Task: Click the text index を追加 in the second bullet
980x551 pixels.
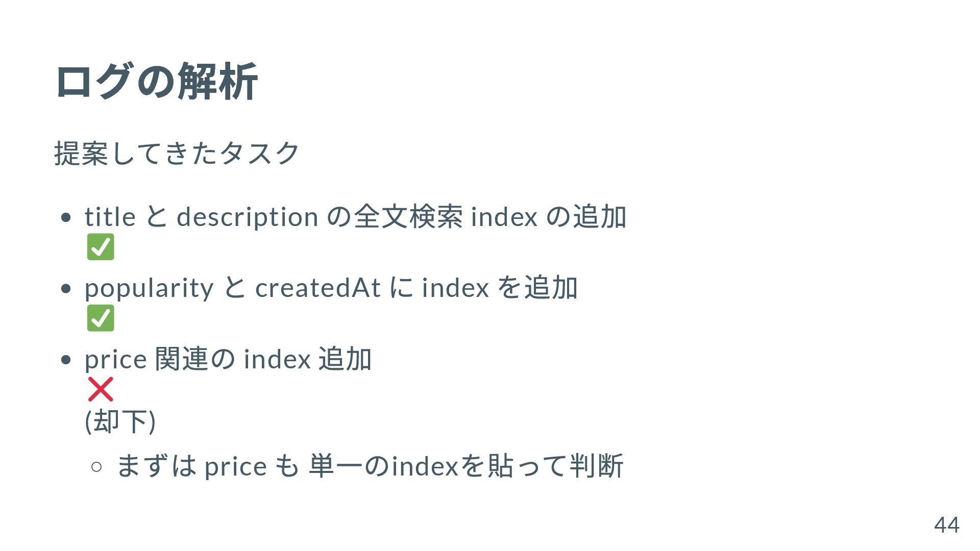Action: [x=500, y=288]
